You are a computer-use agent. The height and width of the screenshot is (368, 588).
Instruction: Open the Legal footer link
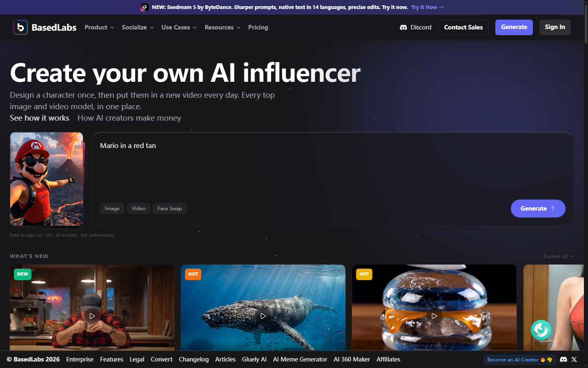(x=137, y=359)
